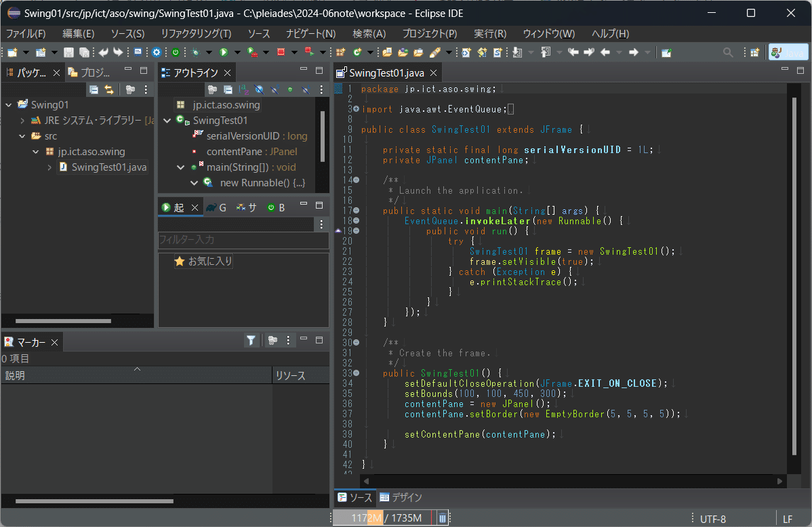Open the 編集(E) menu

pos(78,34)
